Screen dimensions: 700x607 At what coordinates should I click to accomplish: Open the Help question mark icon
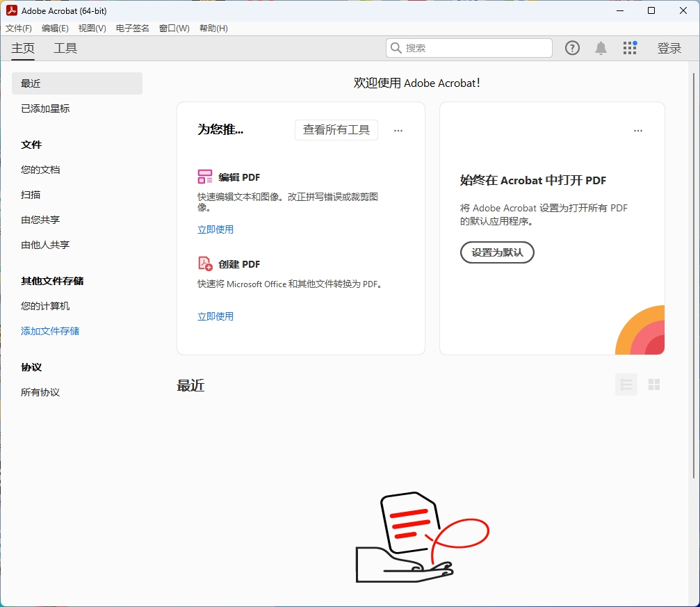[x=571, y=48]
